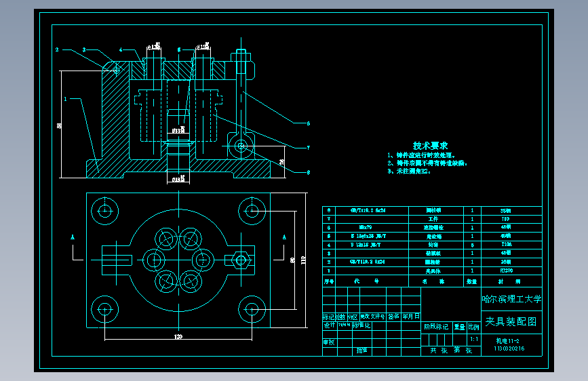588x381 pixels.
Task: Click part balloon number 2
Action: click(x=57, y=49)
